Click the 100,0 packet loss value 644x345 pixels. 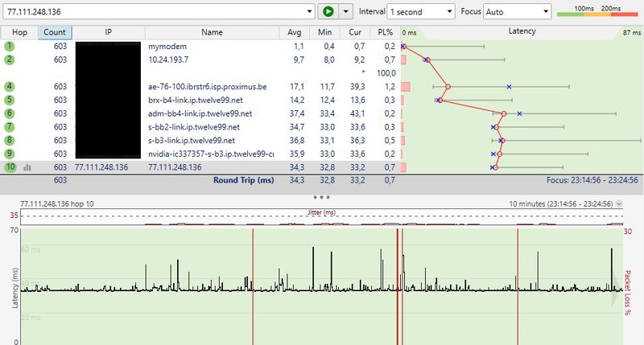pos(386,73)
